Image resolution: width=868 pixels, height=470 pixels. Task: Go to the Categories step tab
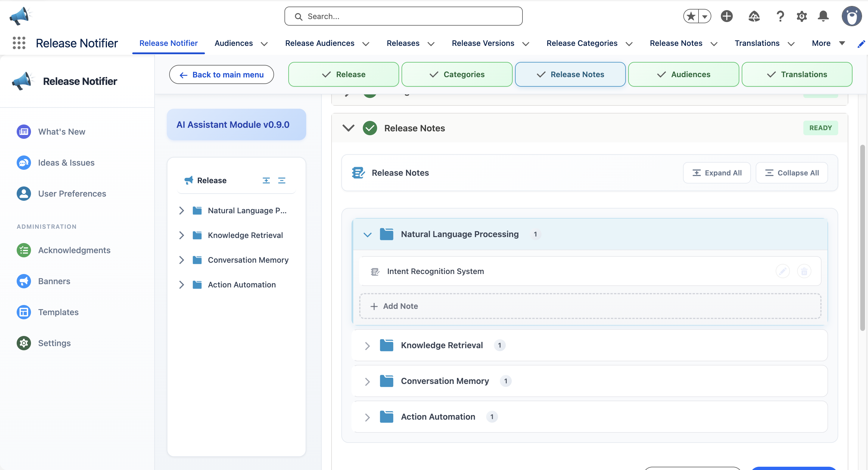click(457, 74)
